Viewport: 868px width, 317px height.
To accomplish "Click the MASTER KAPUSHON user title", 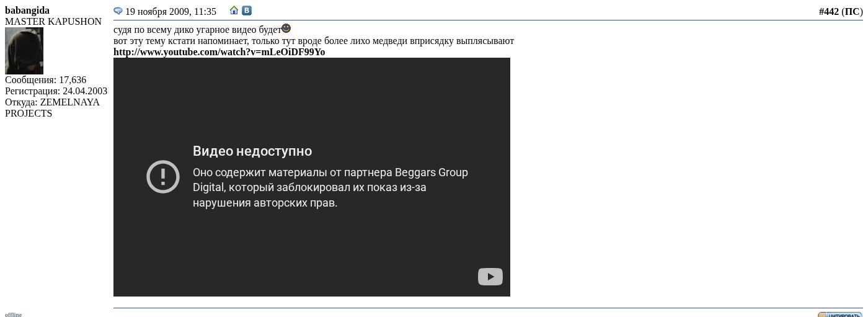I will click(53, 22).
